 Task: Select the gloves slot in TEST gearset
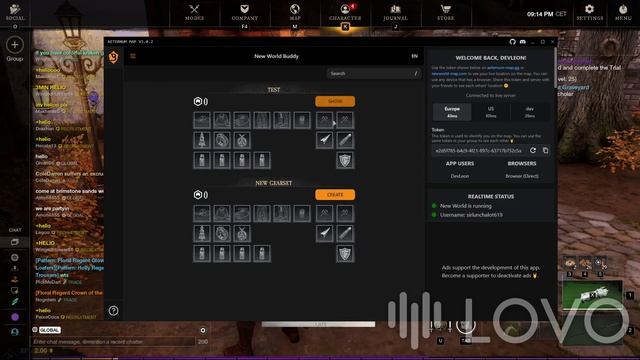pyautogui.click(x=242, y=120)
